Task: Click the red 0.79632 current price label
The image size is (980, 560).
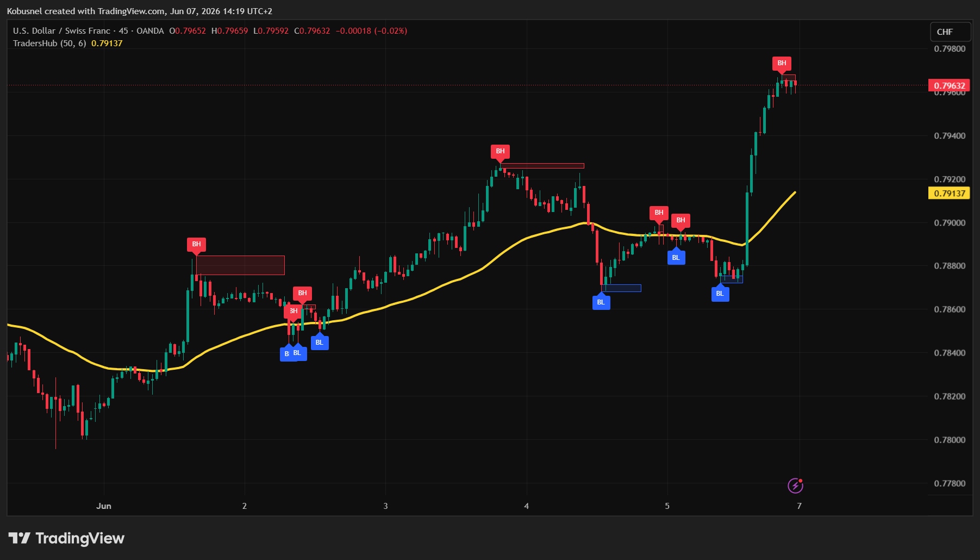Action: tap(949, 85)
